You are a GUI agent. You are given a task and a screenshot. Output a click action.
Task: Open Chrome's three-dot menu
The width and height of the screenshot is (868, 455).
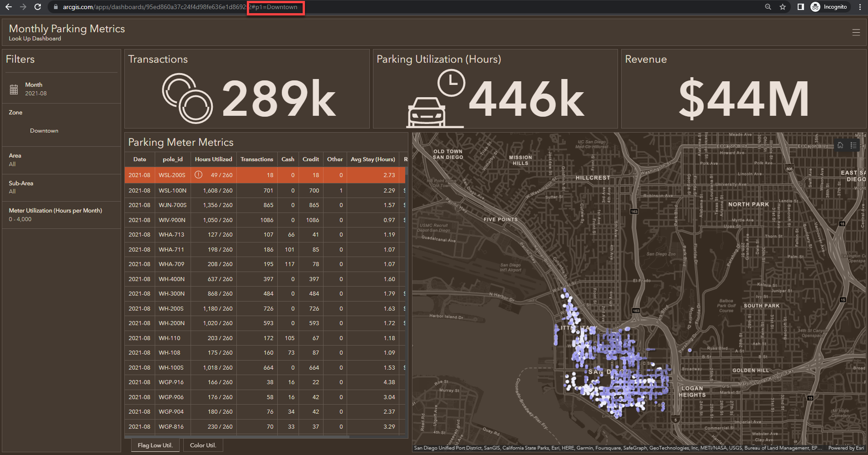click(x=860, y=7)
